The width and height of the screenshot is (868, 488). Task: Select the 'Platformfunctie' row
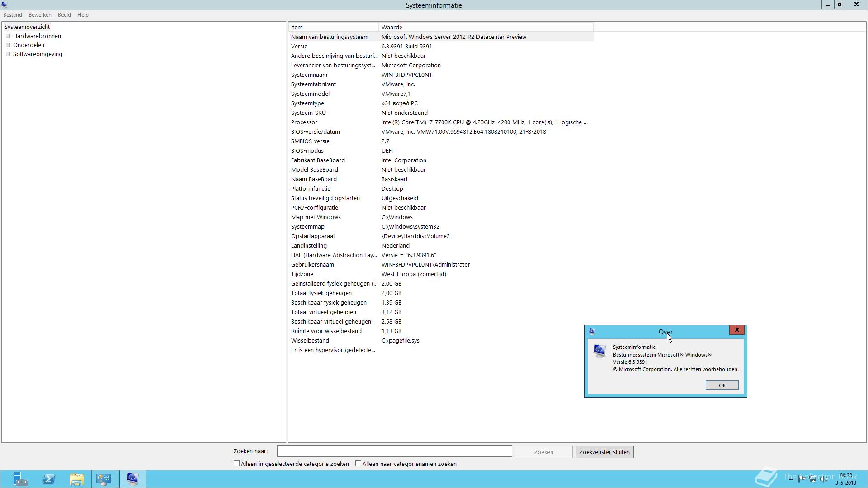coord(441,188)
